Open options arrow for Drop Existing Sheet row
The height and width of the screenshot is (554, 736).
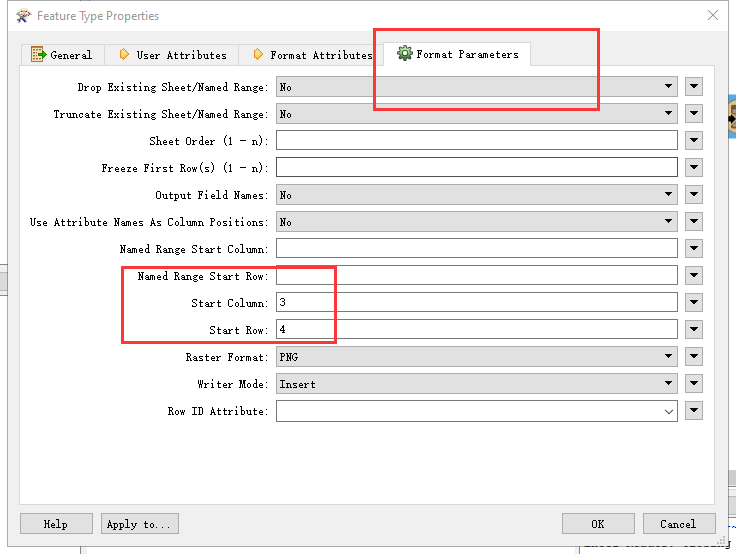tap(694, 86)
